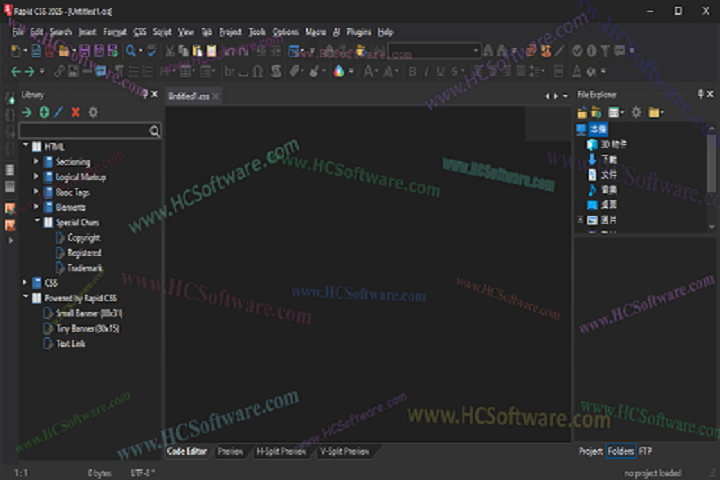Switch to the H-Split Preview tab
This screenshot has height=480, width=720.
tap(281, 452)
